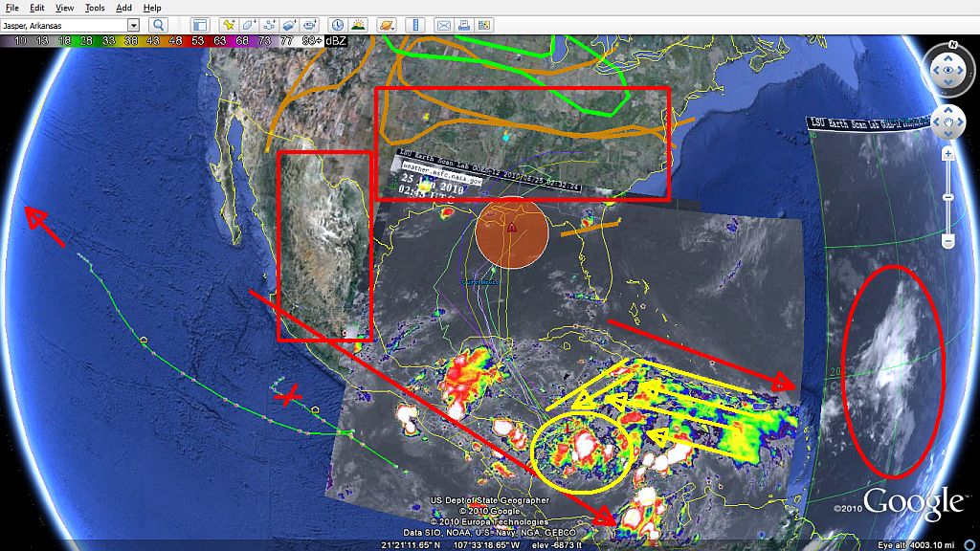Image resolution: width=980 pixels, height=551 pixels.
Task: Click the Record a Tour camera icon
Action: point(309,25)
